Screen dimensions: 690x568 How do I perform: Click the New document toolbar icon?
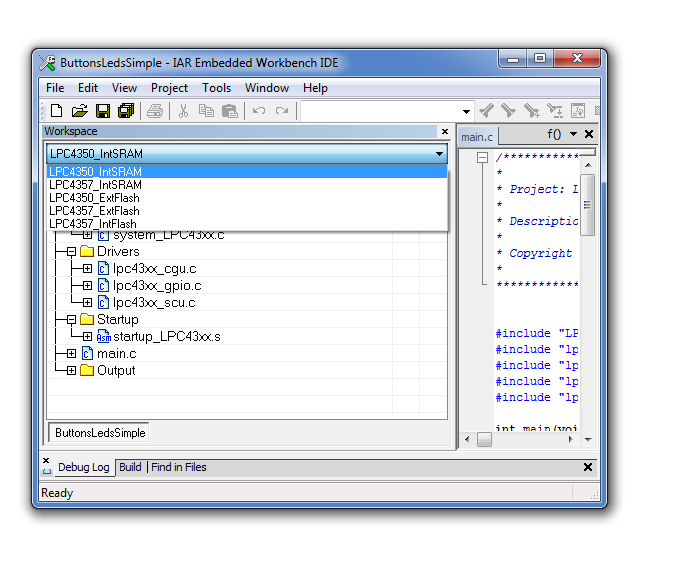56,111
